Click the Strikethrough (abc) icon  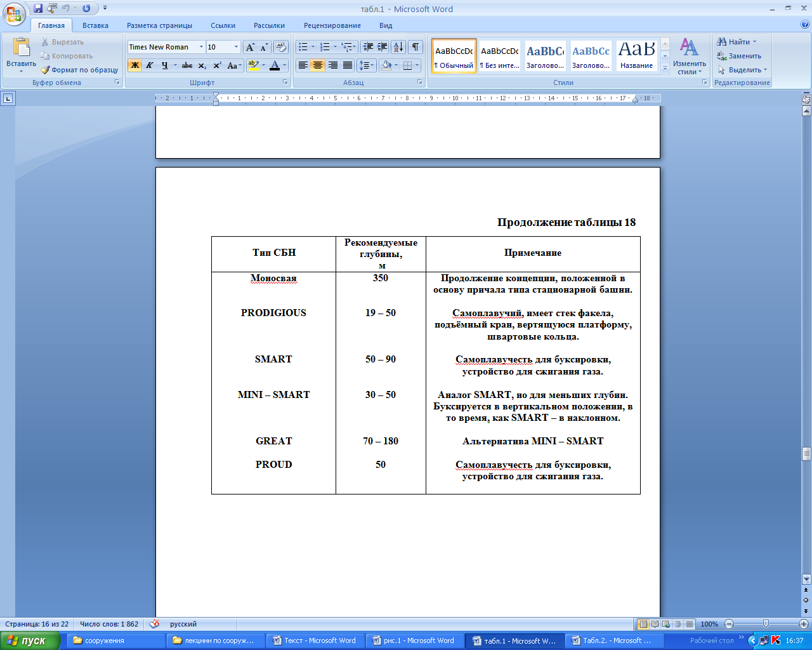tap(187, 65)
